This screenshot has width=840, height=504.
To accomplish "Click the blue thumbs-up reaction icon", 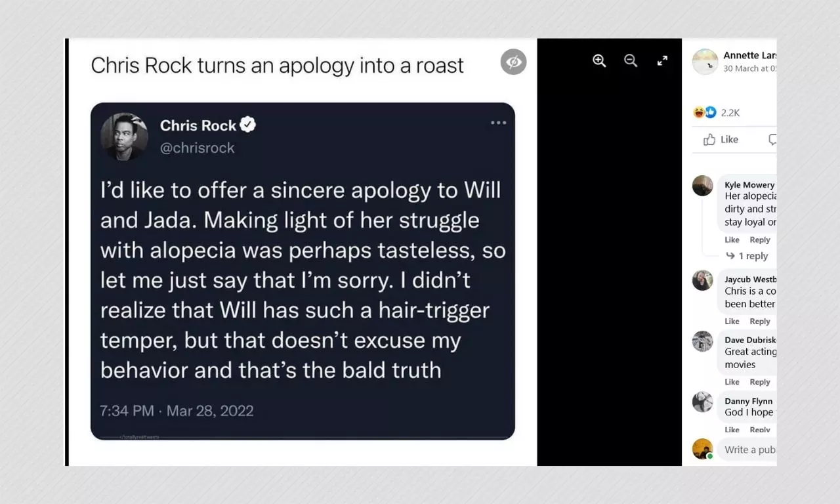I will coord(710,112).
